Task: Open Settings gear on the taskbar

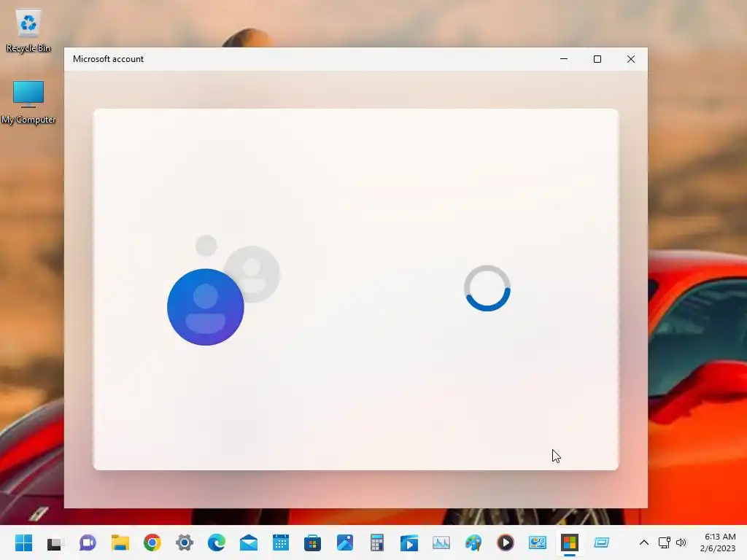Action: tap(185, 542)
